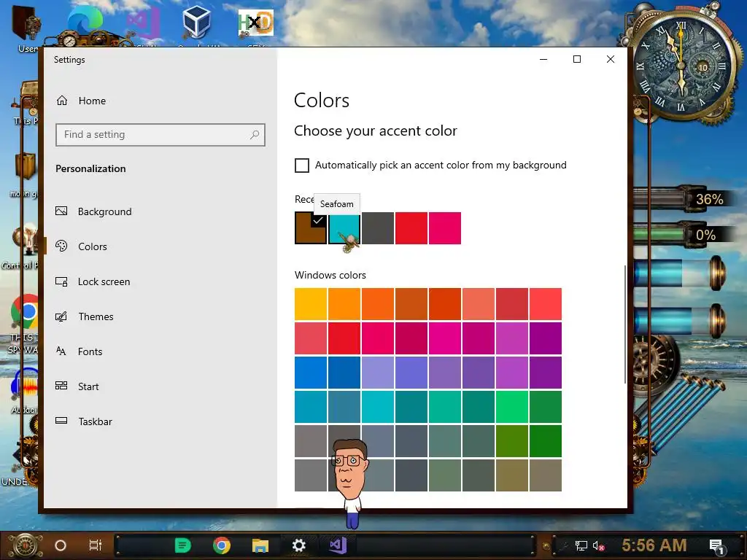747x560 pixels.
Task: Click Settings gear on taskbar
Action: pos(298,545)
